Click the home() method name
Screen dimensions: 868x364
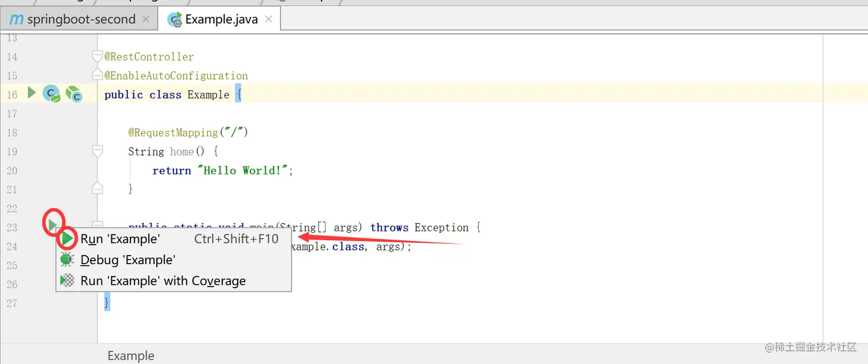[181, 152]
